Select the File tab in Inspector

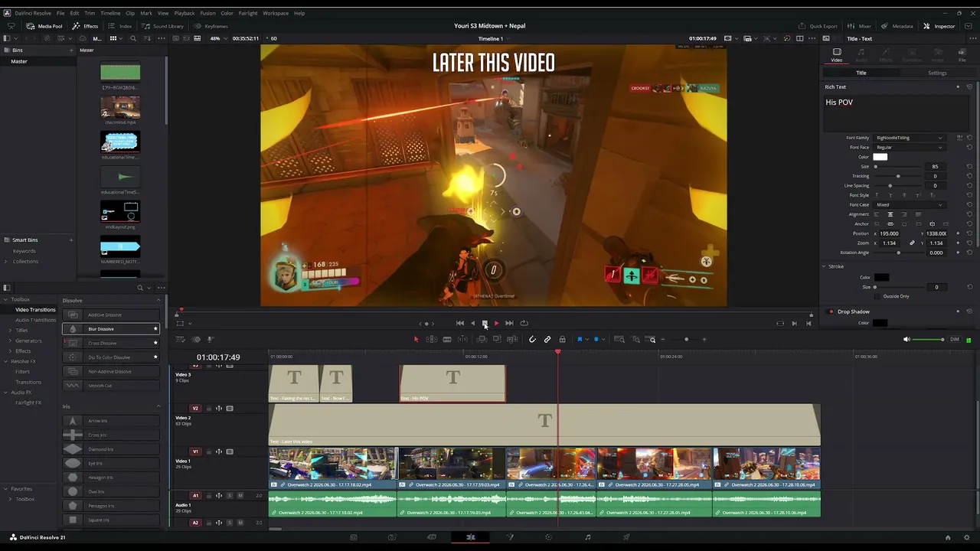tap(962, 55)
